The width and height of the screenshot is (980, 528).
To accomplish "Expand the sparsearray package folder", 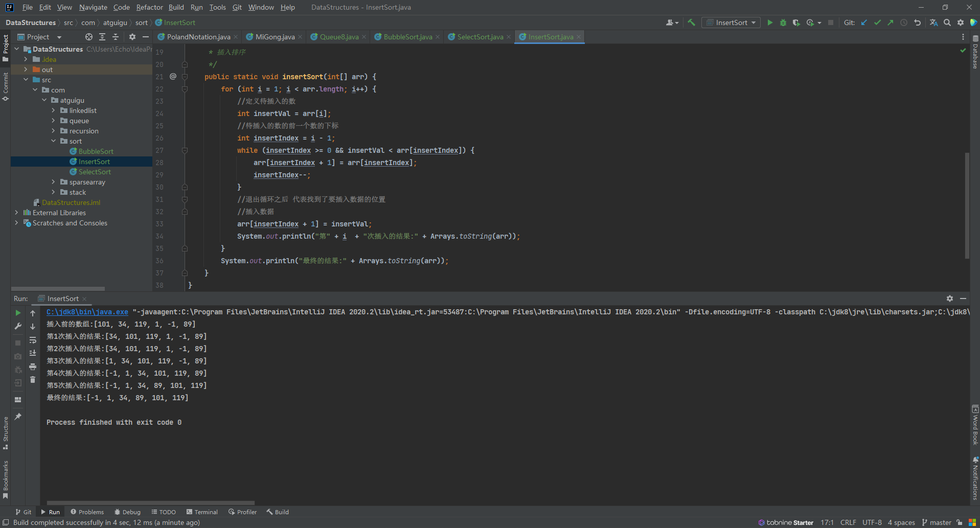I will (x=53, y=182).
